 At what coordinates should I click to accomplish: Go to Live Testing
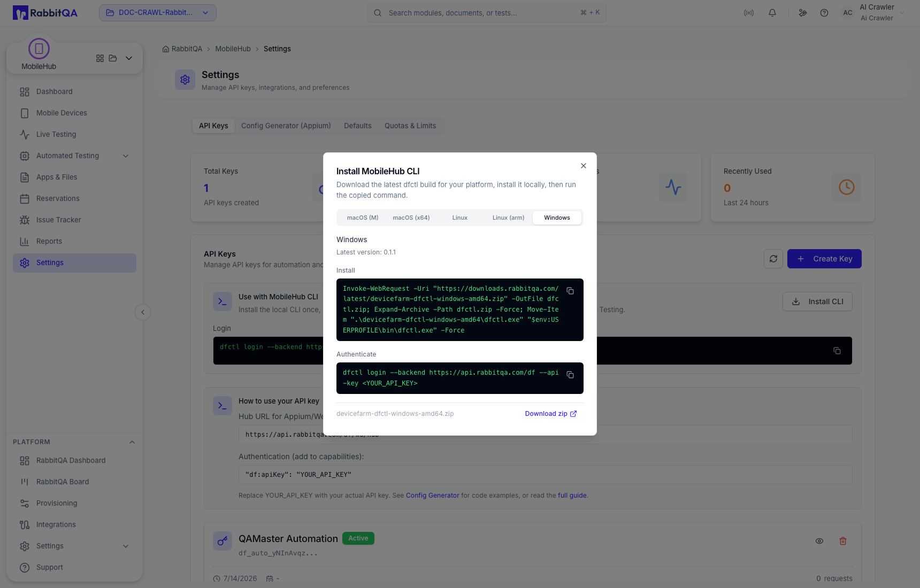74,134
